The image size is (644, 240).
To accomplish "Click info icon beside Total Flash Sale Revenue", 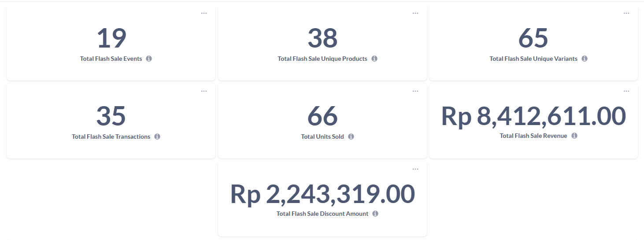I will [574, 136].
